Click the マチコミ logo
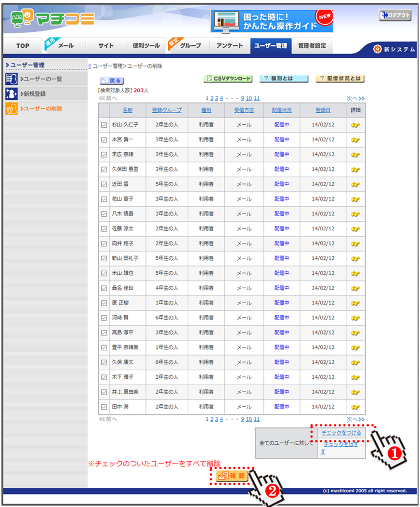 click(x=52, y=19)
